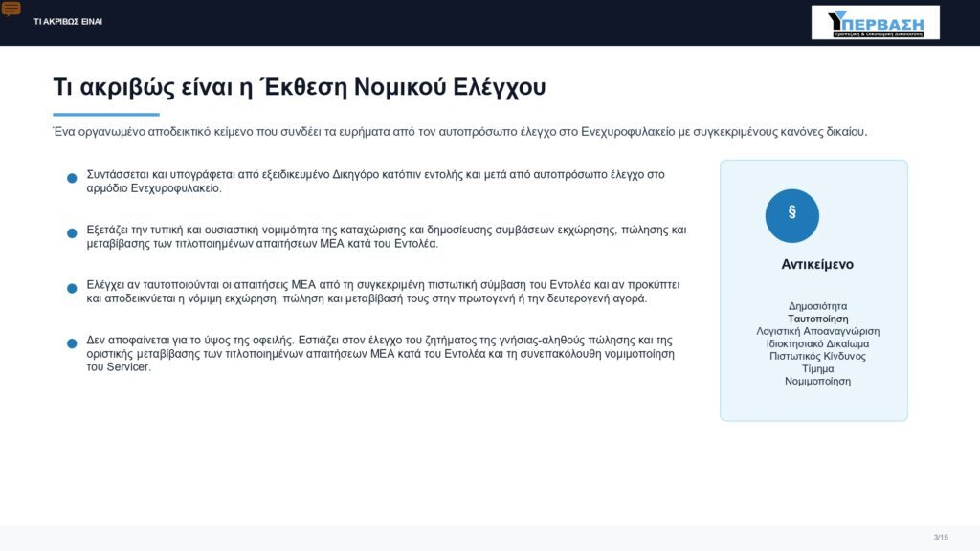Click 'Δημοσιότητα' in the card list
The image size is (980, 551).
pos(817,306)
